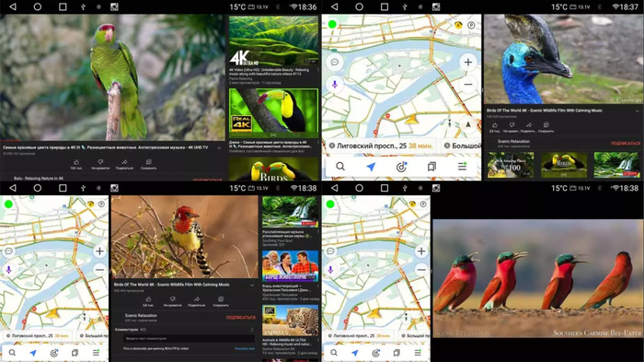Open the Balu Relaxing Nature channel

point(39,178)
